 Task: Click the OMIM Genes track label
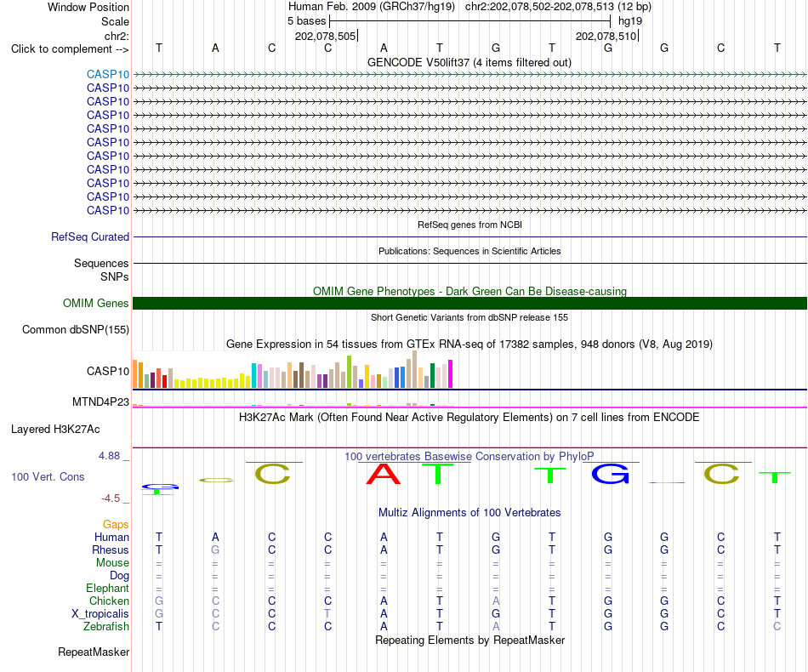pyautogui.click(x=95, y=303)
